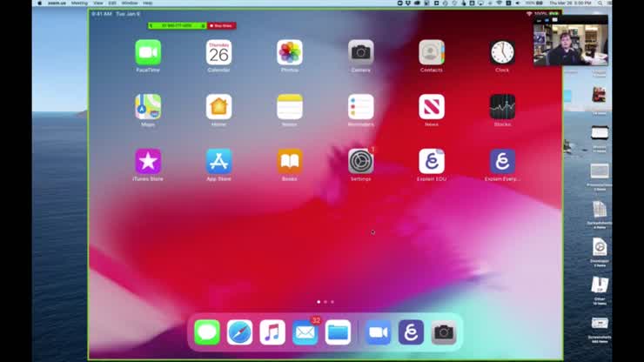Open the Zoom app in the dock
The width and height of the screenshot is (644, 362).
pos(378,332)
